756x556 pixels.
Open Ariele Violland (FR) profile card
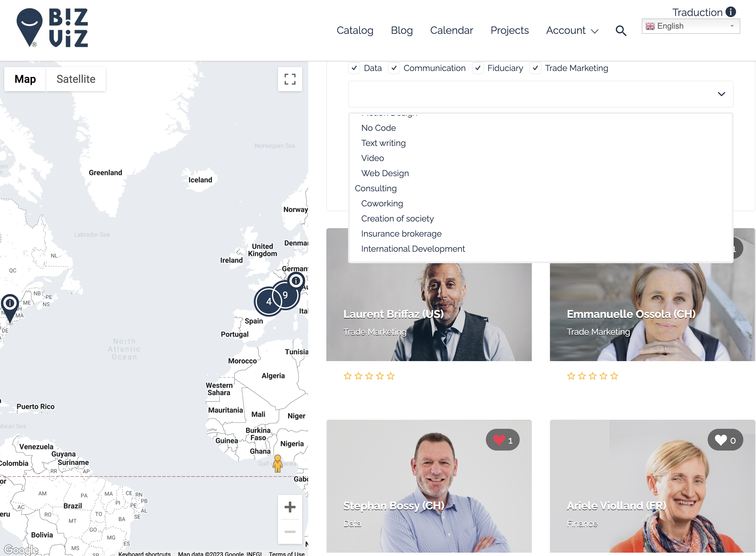click(652, 486)
